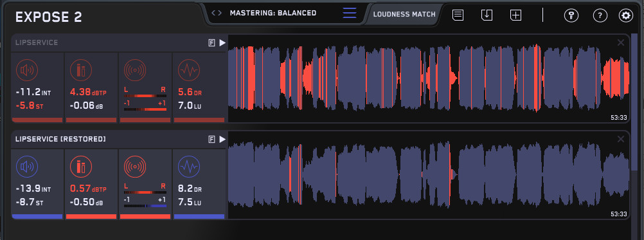Cycle presets using the arrow brackets
644x240 pixels.
[217, 13]
